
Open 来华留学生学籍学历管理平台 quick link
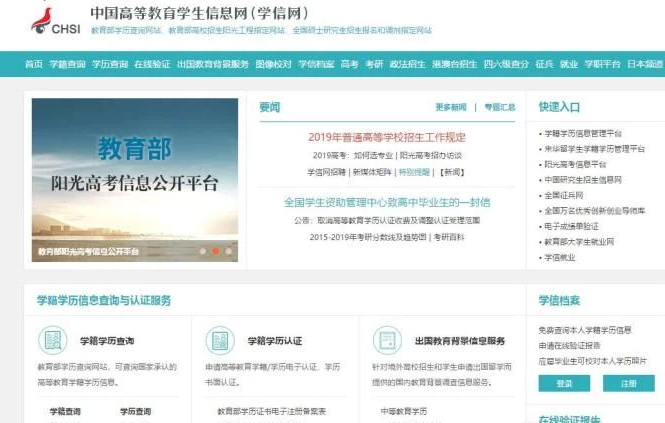pyautogui.click(x=595, y=149)
